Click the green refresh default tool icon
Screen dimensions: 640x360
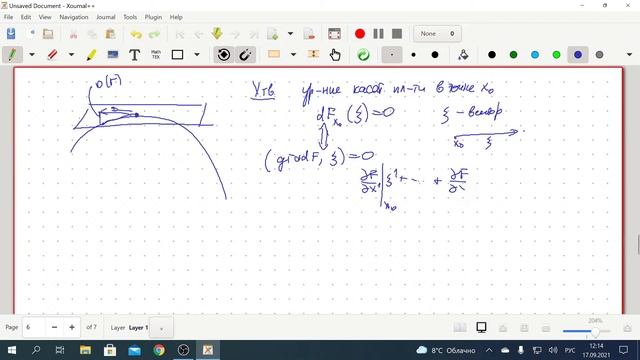click(363, 55)
